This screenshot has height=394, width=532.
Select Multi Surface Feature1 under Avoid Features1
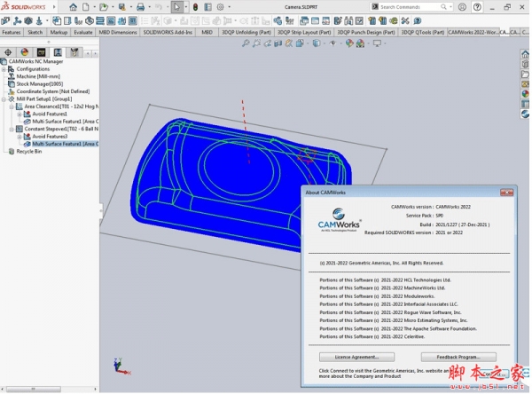point(65,122)
